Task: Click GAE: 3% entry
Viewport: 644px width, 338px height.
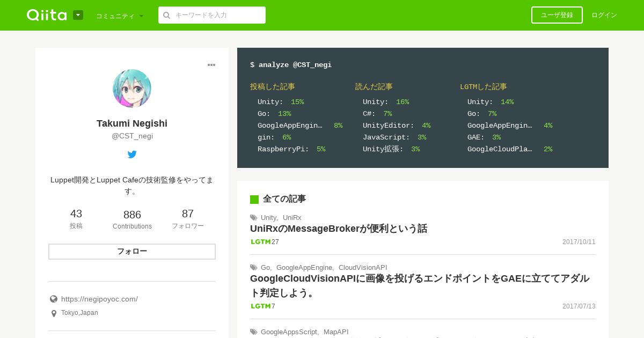Action: click(x=484, y=137)
